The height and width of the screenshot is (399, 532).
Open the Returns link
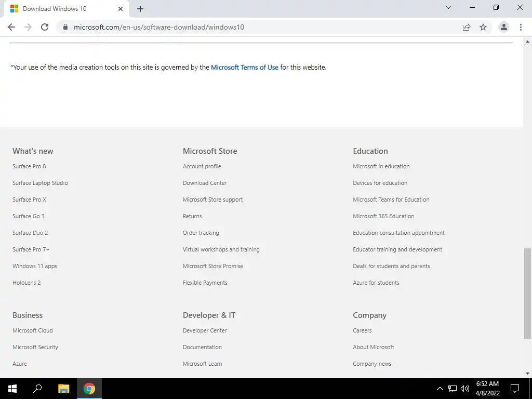[192, 216]
